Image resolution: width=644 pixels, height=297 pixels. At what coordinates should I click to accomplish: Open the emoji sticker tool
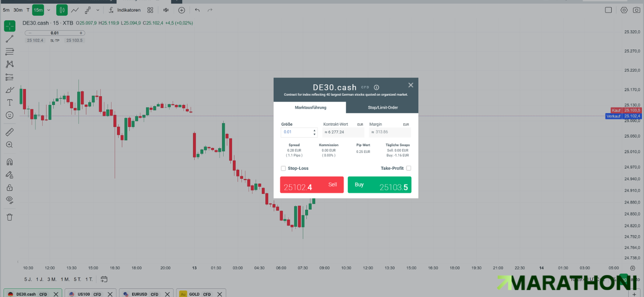(x=9, y=115)
